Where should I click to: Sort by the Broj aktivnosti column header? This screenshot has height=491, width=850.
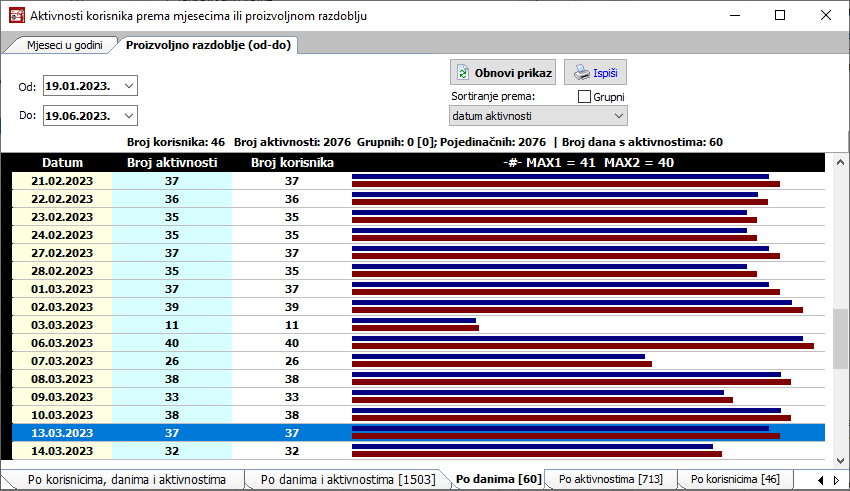click(x=171, y=162)
